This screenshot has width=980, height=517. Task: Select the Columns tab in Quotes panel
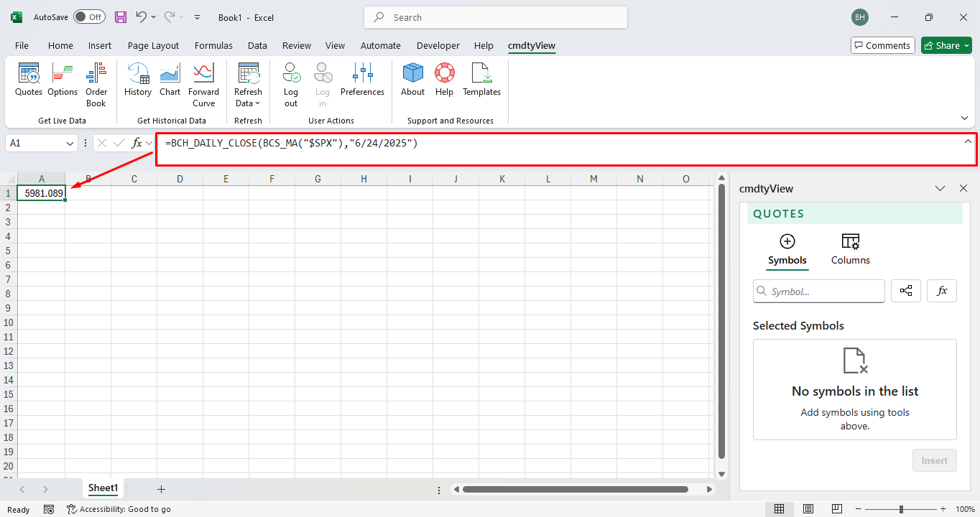click(851, 250)
